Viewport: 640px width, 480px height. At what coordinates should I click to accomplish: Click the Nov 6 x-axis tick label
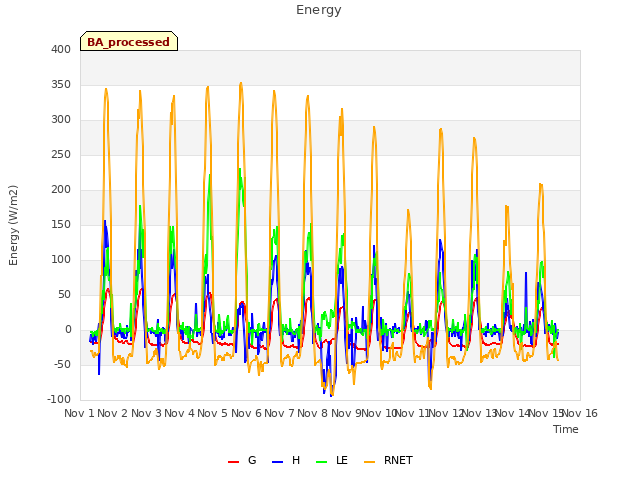coord(246,413)
